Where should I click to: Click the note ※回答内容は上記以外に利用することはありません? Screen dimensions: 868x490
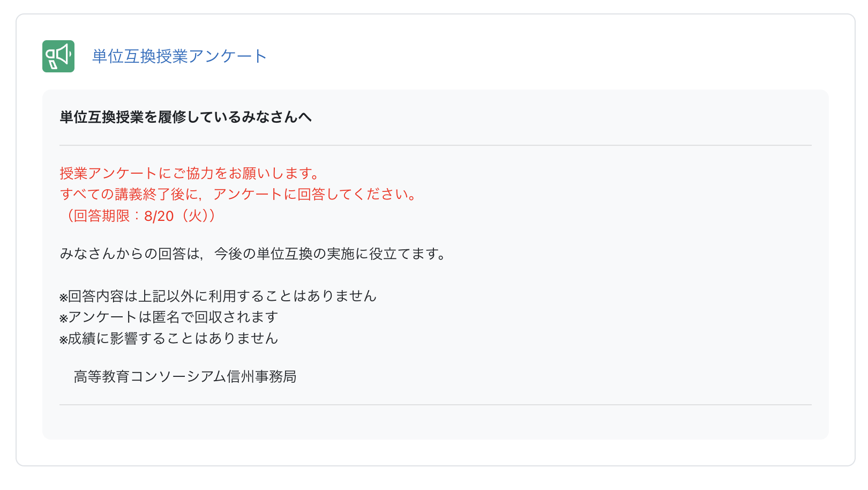point(218,296)
